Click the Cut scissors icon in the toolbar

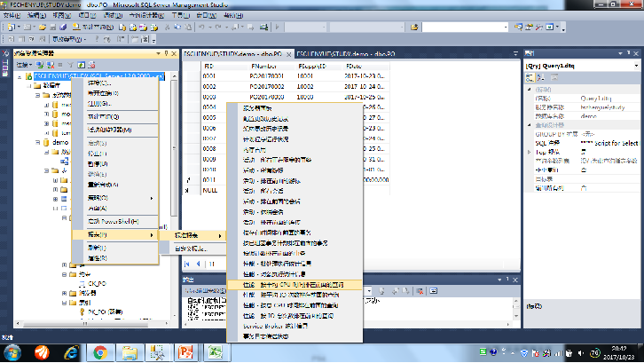pyautogui.click(x=167, y=28)
